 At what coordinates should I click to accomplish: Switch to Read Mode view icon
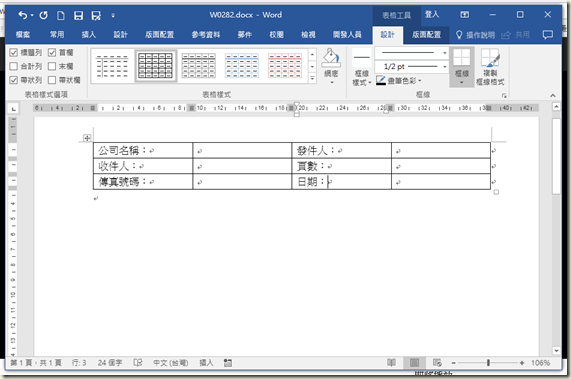[391, 363]
